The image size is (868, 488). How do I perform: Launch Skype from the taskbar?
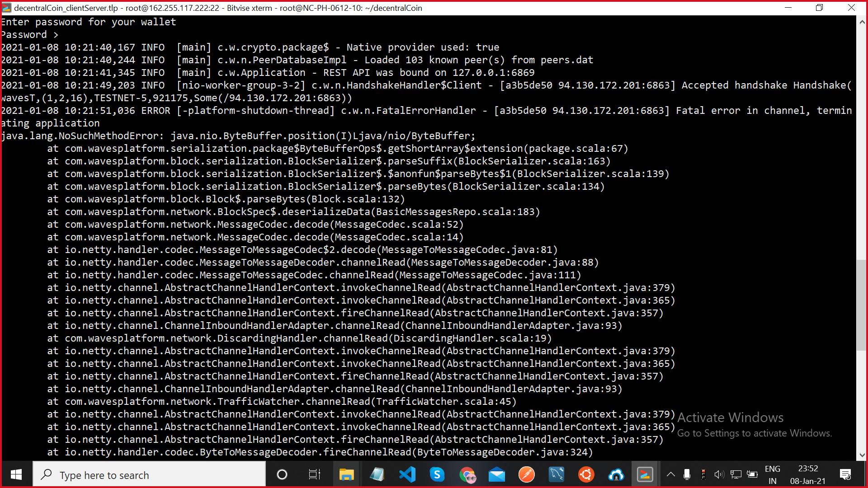click(437, 474)
